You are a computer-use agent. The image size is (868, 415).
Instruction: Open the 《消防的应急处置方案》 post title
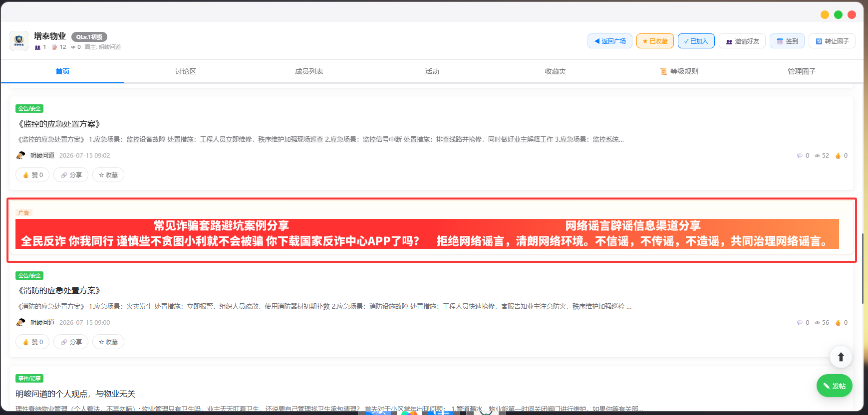point(59,290)
